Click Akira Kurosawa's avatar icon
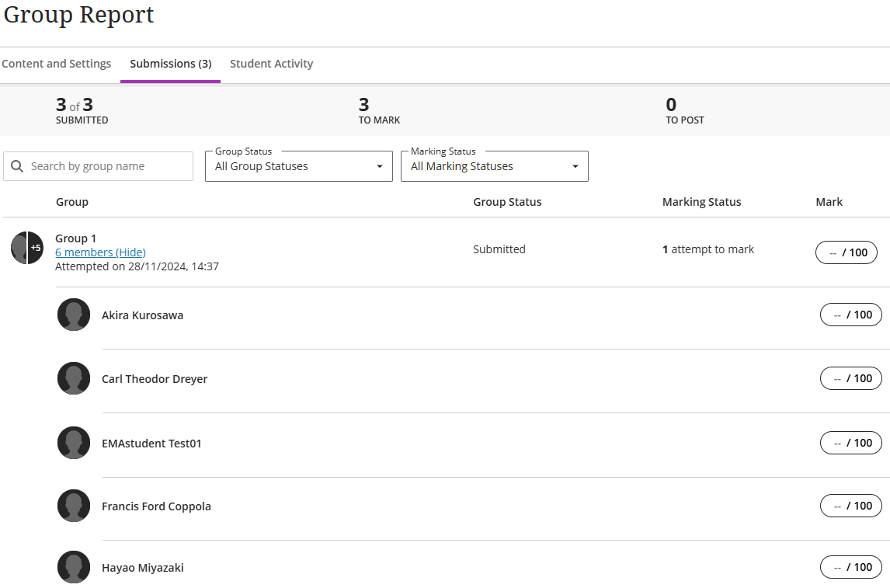 pos(74,315)
